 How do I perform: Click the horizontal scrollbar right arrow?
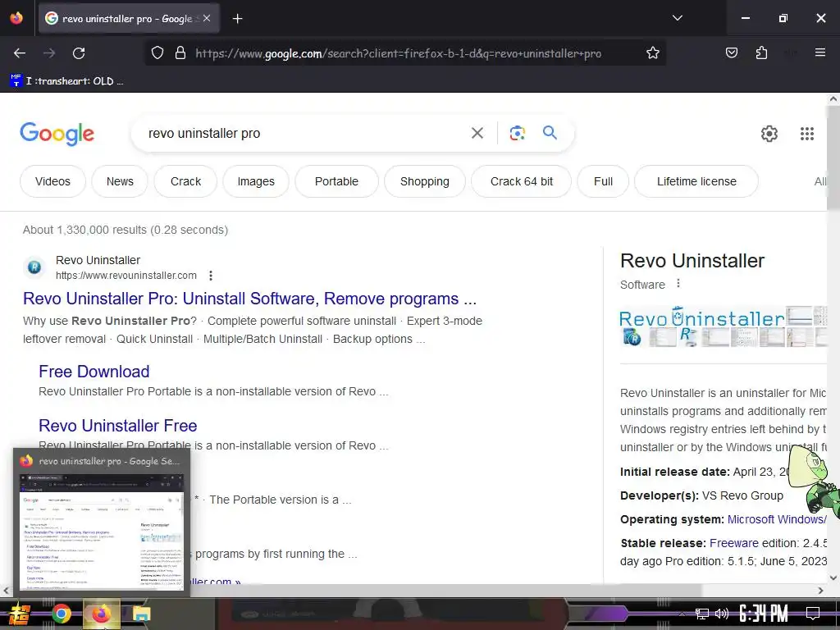point(820,591)
